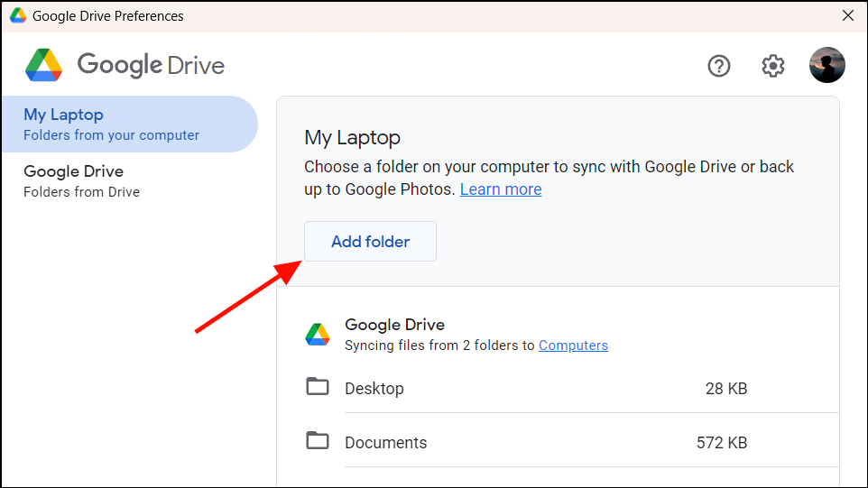Open the help question mark icon
Image resolution: width=868 pixels, height=488 pixels.
(x=718, y=66)
